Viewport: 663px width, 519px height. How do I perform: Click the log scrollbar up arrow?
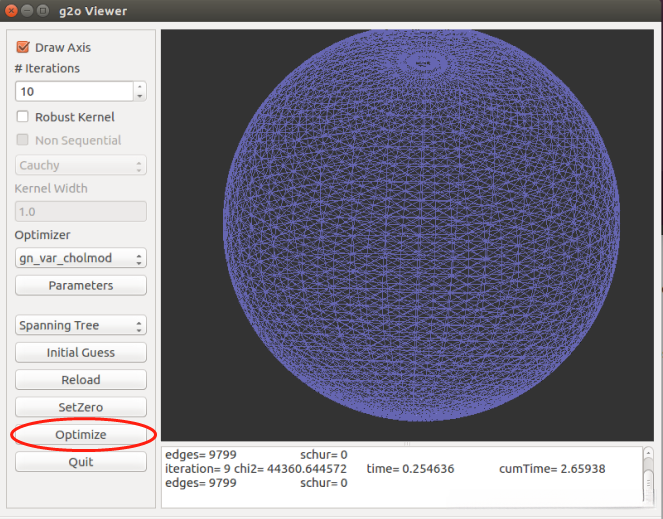click(x=648, y=453)
